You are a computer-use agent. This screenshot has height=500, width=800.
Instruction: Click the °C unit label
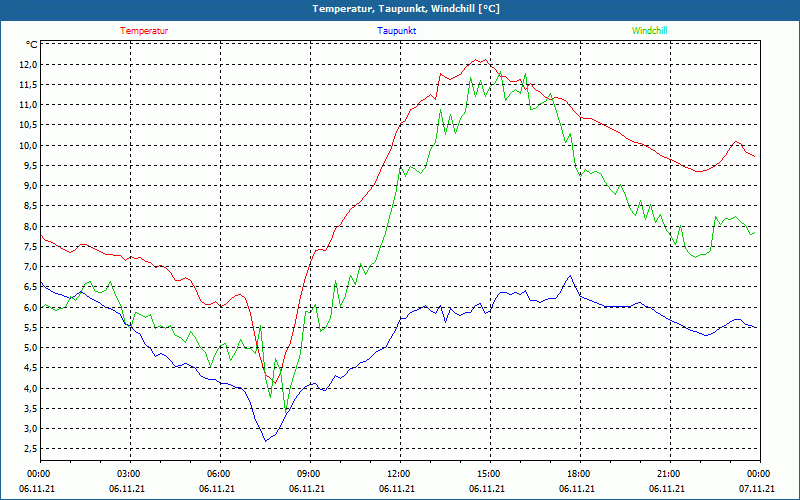tap(32, 45)
